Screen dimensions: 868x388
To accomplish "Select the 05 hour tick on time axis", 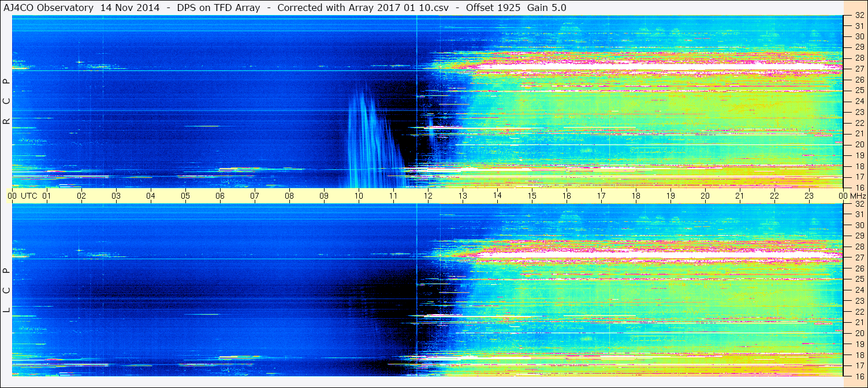I will [x=185, y=196].
